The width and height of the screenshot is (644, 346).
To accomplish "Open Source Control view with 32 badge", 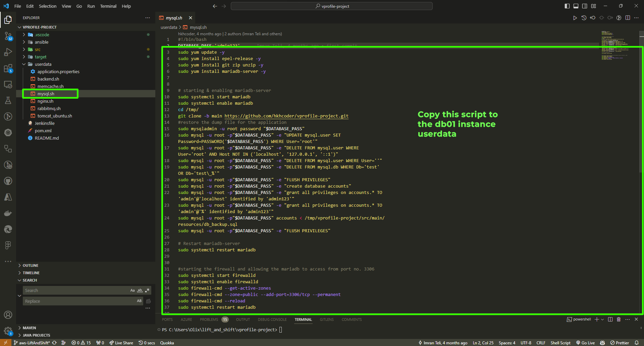I will (x=8, y=36).
